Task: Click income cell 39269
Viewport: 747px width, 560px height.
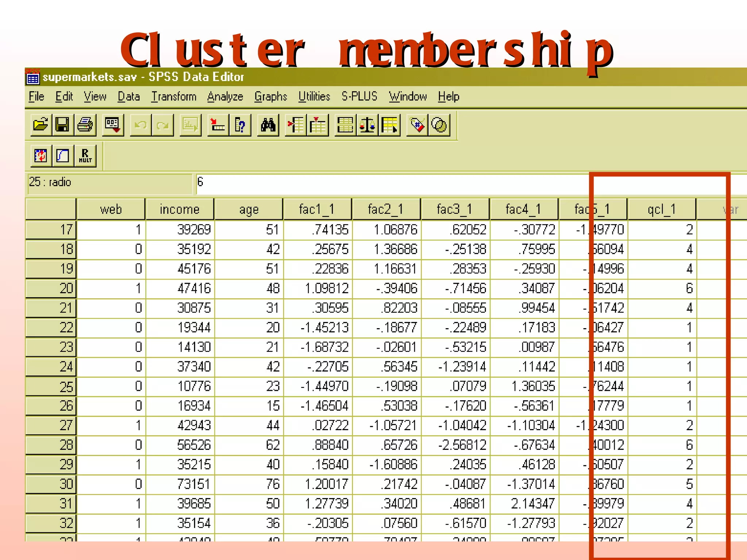Action: pyautogui.click(x=180, y=230)
